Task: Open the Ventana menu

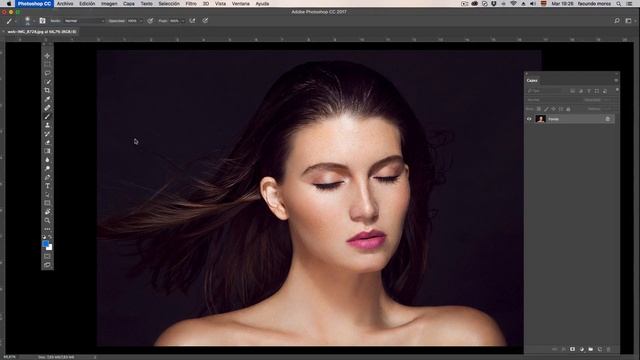Action: coord(240,4)
